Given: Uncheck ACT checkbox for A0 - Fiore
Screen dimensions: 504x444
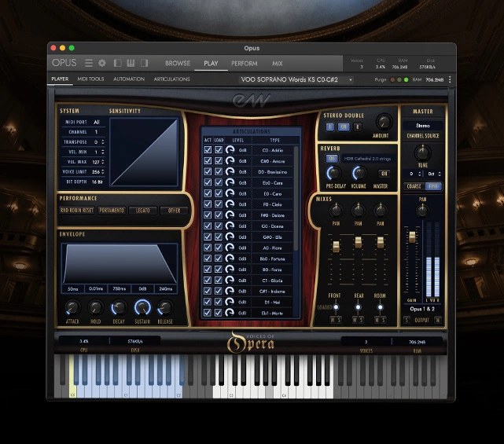Looking at the screenshot, I should (208, 248).
